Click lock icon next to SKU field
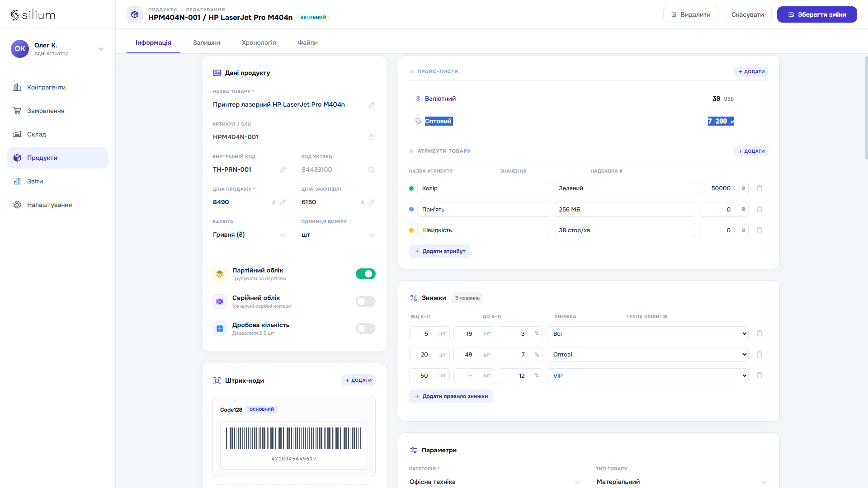The image size is (868, 488). (372, 137)
